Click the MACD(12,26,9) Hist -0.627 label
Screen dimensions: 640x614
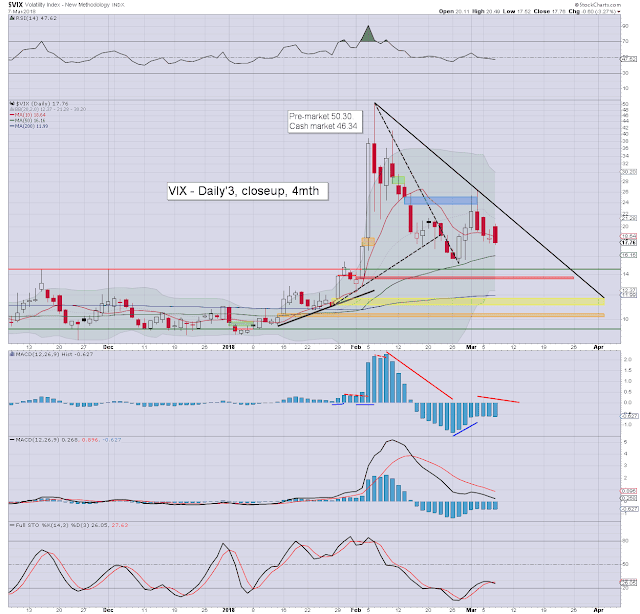(x=54, y=354)
